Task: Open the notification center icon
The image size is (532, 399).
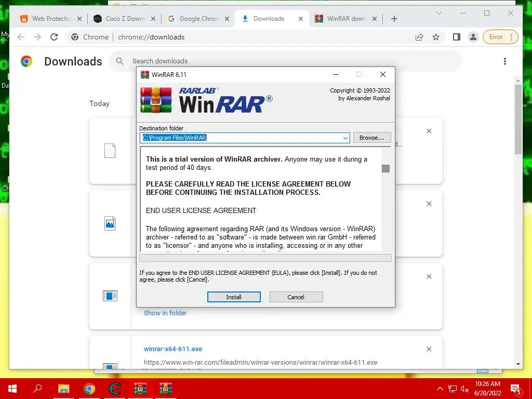Action: (x=516, y=389)
